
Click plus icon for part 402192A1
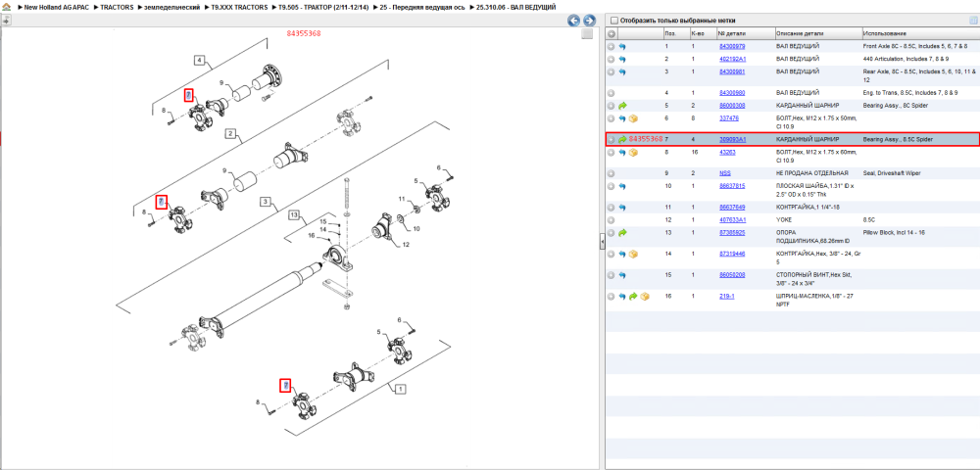[612, 59]
